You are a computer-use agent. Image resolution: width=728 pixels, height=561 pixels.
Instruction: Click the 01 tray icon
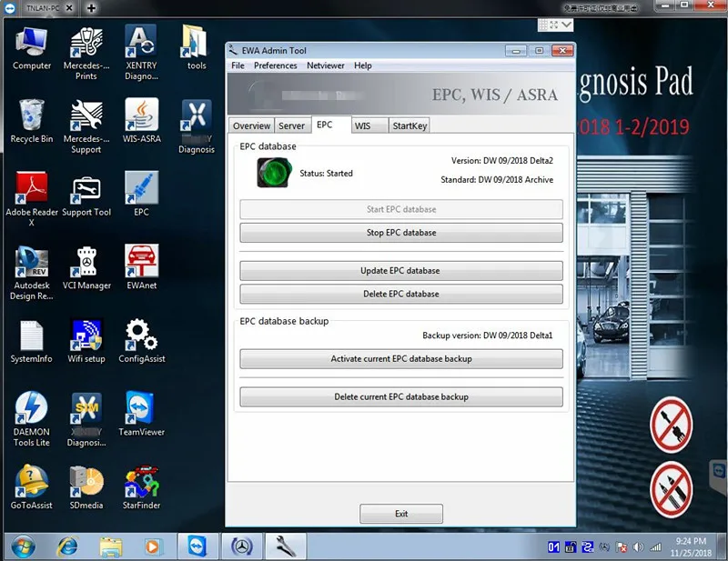tap(553, 547)
